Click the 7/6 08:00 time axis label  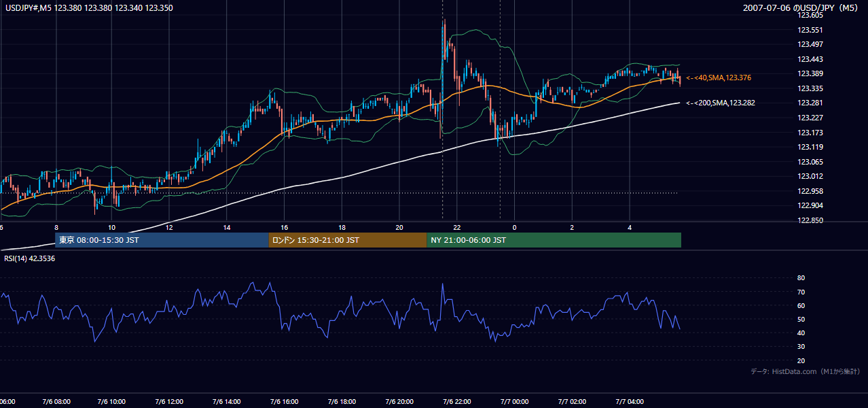coord(56,402)
